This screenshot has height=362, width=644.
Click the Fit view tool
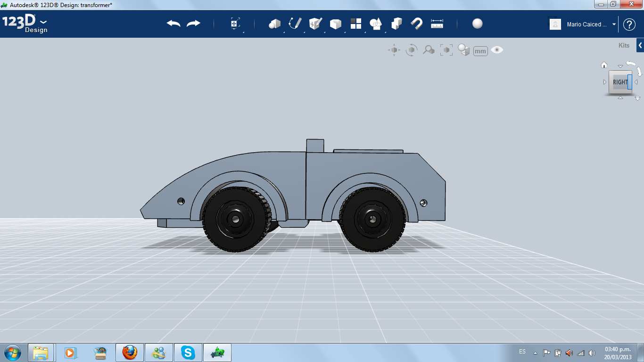[x=446, y=50]
